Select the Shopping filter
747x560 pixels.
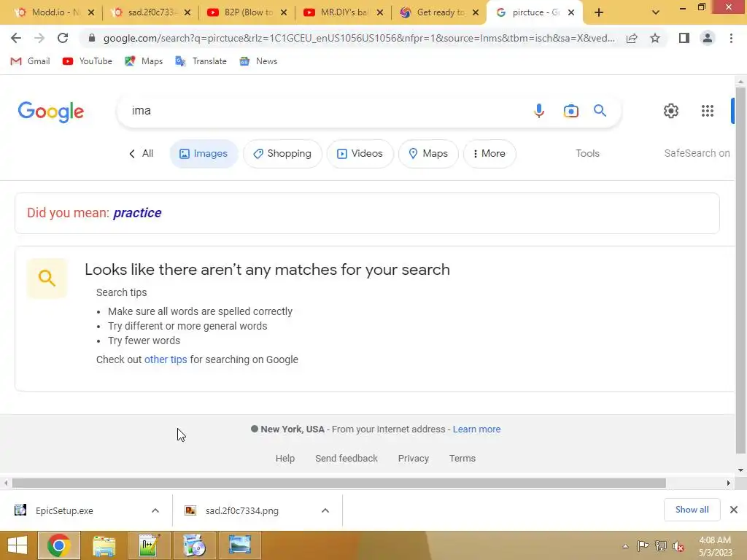282,153
